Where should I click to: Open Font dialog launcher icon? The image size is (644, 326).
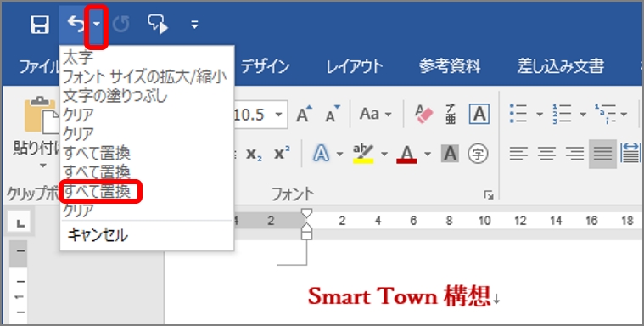[489, 195]
